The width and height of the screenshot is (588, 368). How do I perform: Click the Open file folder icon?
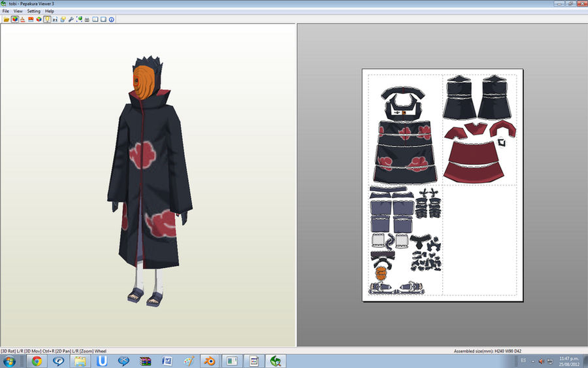point(7,19)
